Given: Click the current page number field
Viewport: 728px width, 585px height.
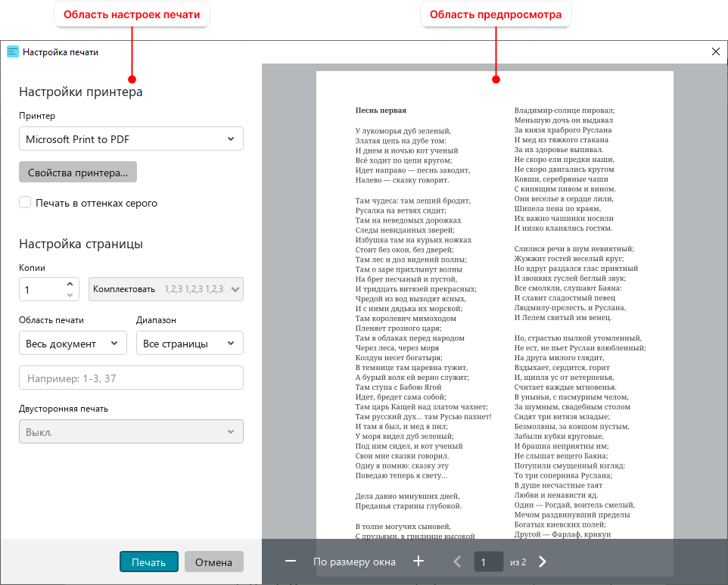Looking at the screenshot, I should 488,562.
